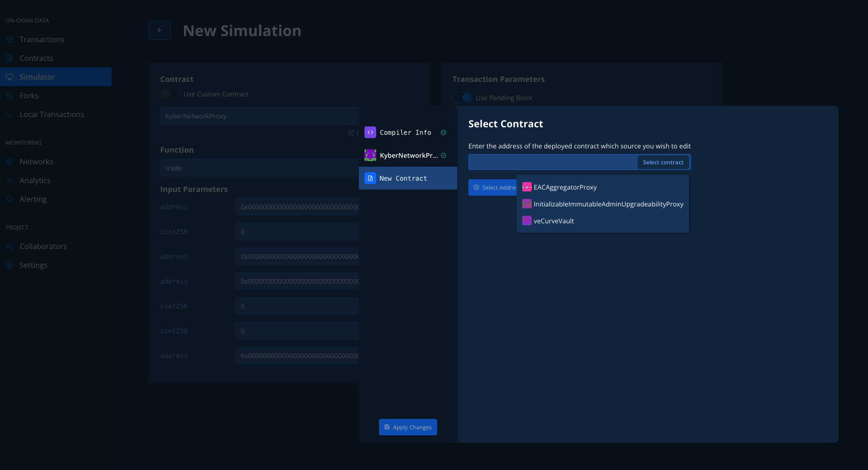Click the Apply Changes button
Screen dimensions: 868x470
point(408,427)
